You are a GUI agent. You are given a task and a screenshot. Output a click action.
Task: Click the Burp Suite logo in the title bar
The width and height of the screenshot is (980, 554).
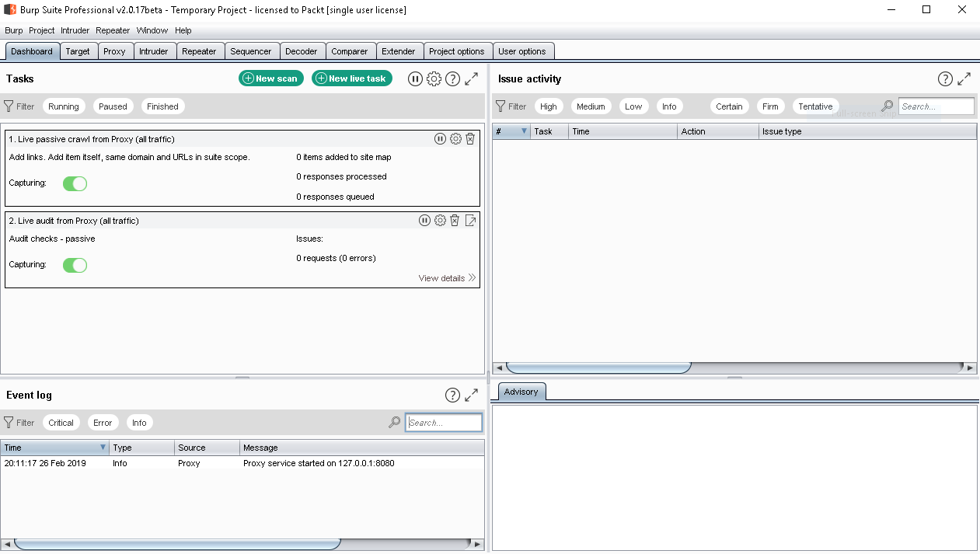(x=10, y=9)
